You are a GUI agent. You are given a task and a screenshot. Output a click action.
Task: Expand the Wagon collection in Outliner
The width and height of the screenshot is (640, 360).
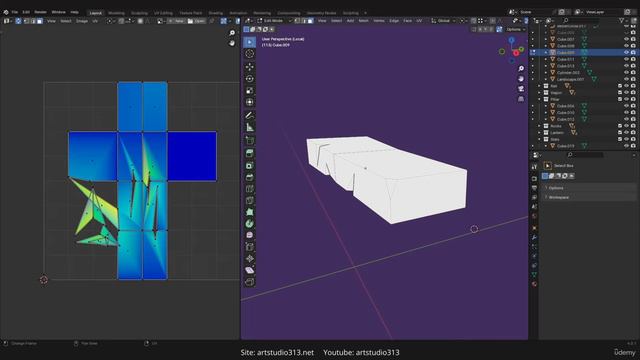[x=540, y=93]
